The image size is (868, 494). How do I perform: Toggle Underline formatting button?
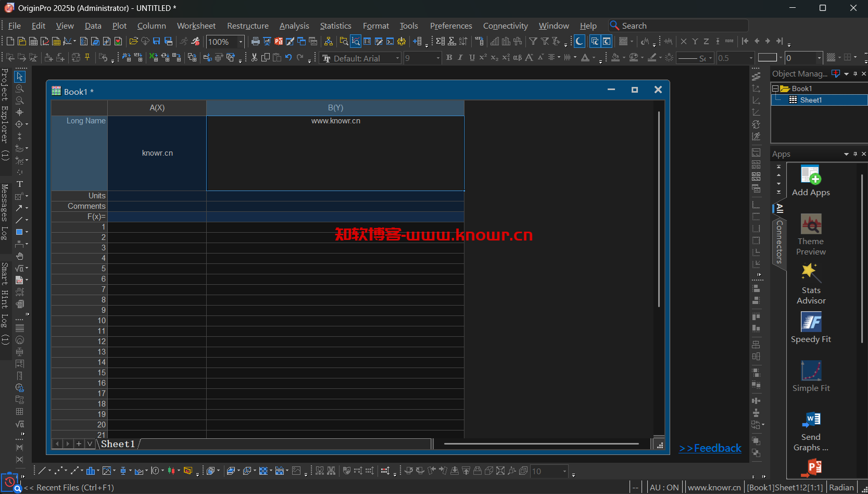click(x=472, y=57)
